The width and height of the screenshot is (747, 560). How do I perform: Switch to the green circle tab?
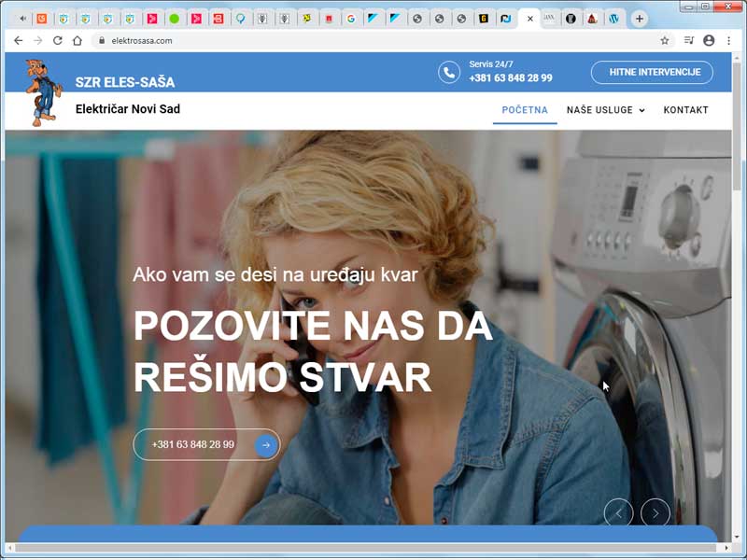click(175, 19)
